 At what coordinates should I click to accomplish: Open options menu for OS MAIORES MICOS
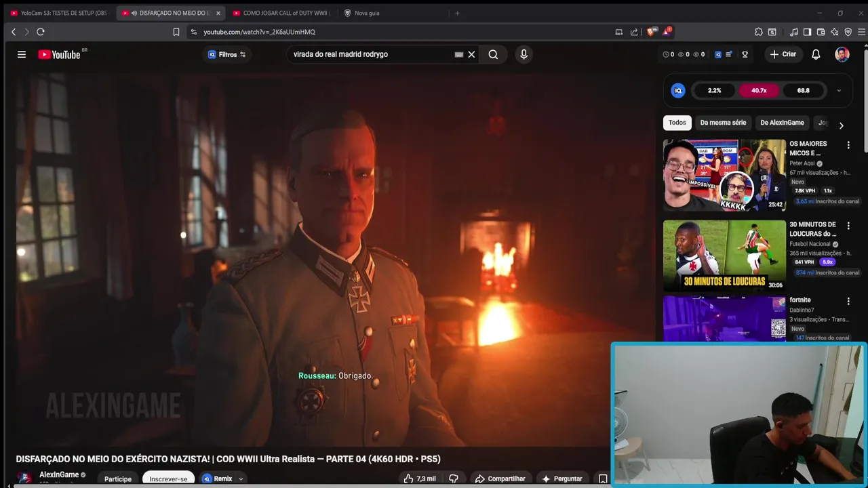pyautogui.click(x=848, y=145)
